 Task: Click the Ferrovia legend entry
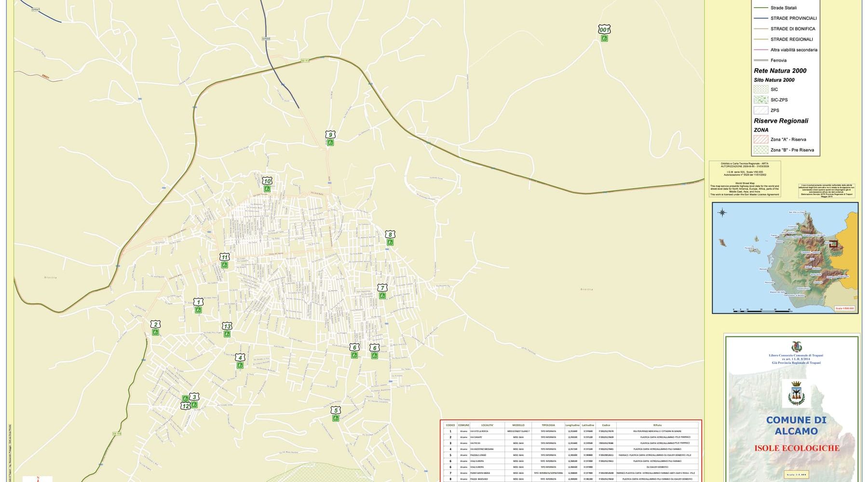point(770,60)
